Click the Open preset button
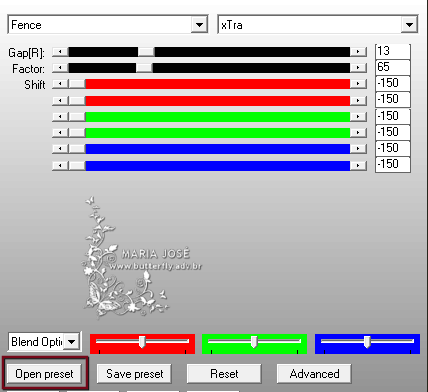428x392 pixels. tap(44, 374)
